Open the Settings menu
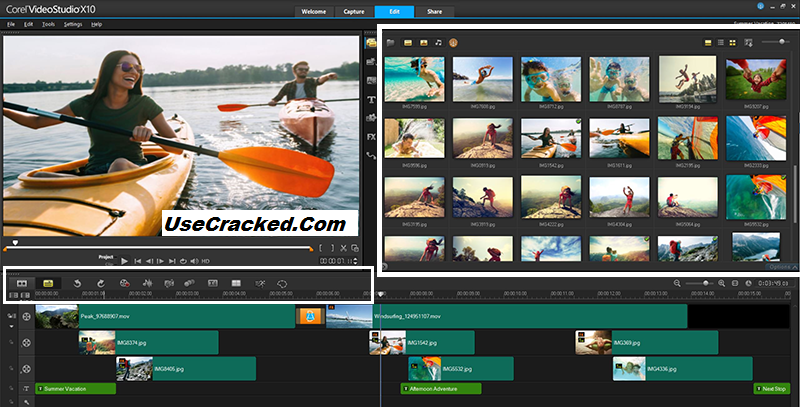 73,24
